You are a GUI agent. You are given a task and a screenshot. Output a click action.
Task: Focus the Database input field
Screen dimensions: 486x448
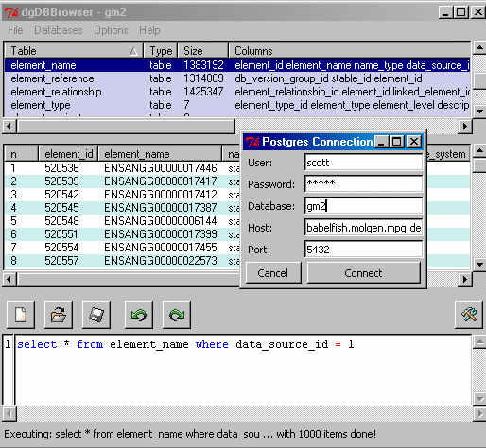363,206
